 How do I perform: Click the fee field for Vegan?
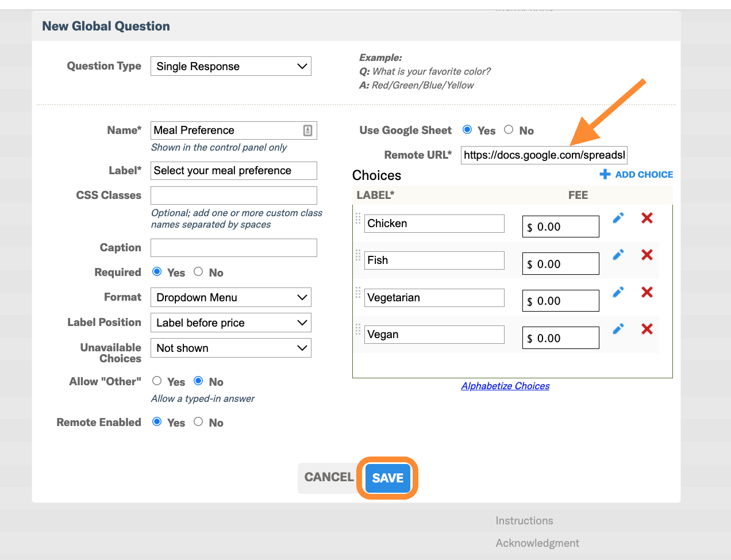pos(561,338)
